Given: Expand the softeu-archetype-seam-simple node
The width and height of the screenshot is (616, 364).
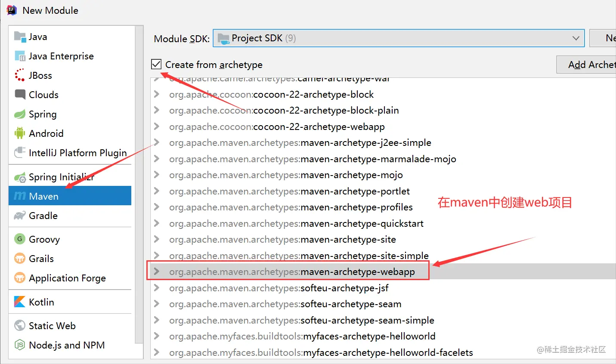Looking at the screenshot, I should [157, 320].
